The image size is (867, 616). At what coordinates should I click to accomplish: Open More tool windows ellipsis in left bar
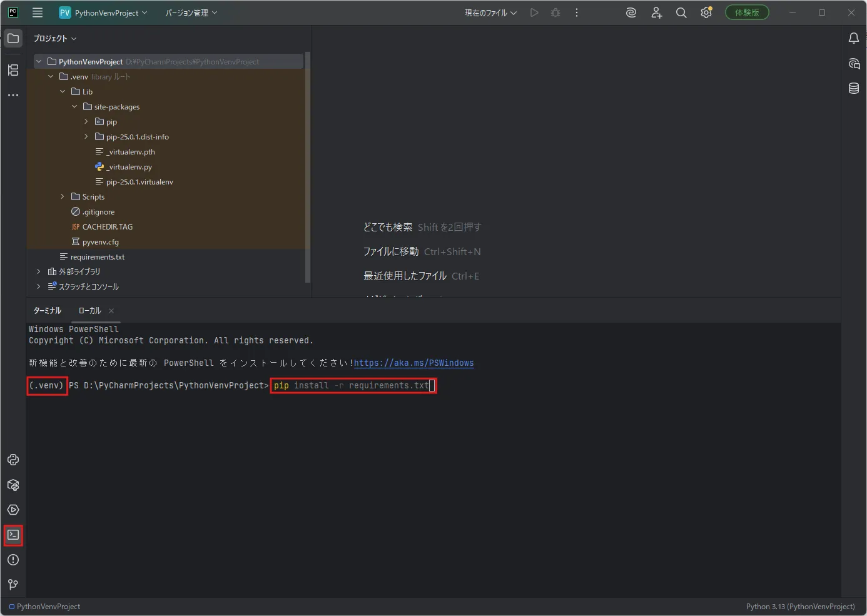(13, 95)
